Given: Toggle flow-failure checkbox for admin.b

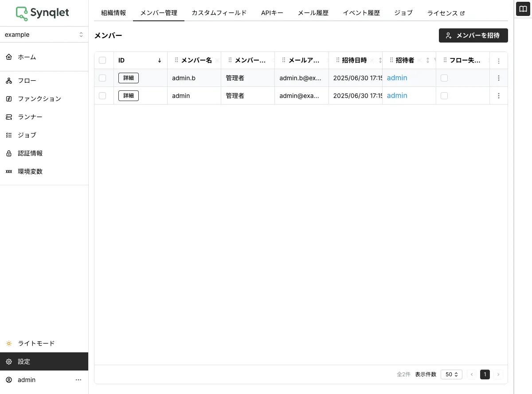Looking at the screenshot, I should (x=444, y=78).
